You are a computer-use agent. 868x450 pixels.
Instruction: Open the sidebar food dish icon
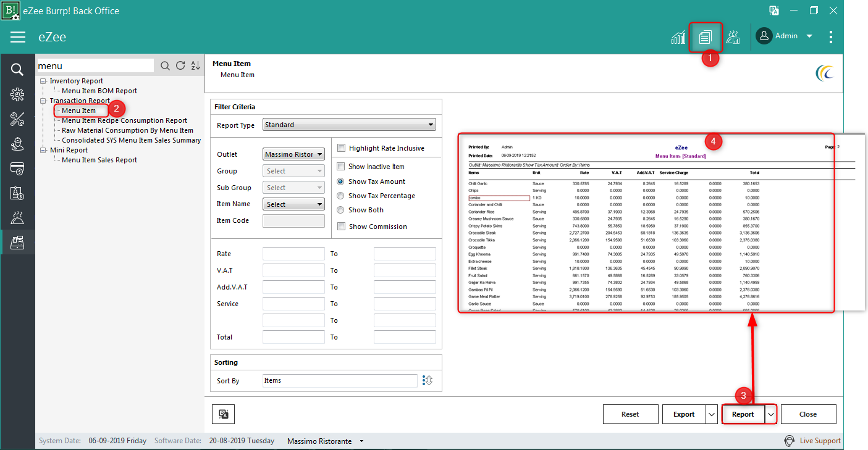point(17,217)
